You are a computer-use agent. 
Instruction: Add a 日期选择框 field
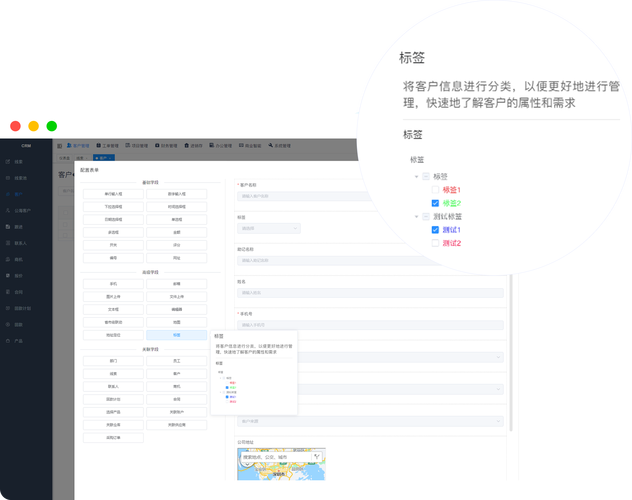pos(113,220)
